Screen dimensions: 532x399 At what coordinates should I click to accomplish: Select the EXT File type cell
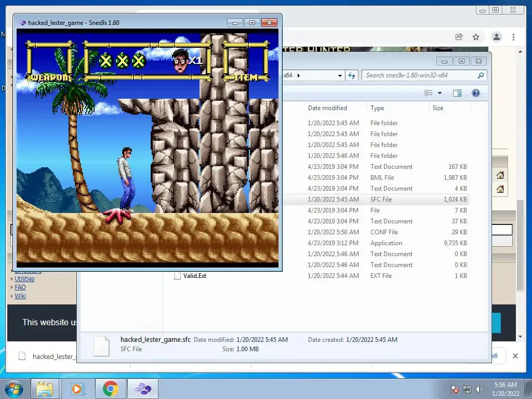coord(381,276)
